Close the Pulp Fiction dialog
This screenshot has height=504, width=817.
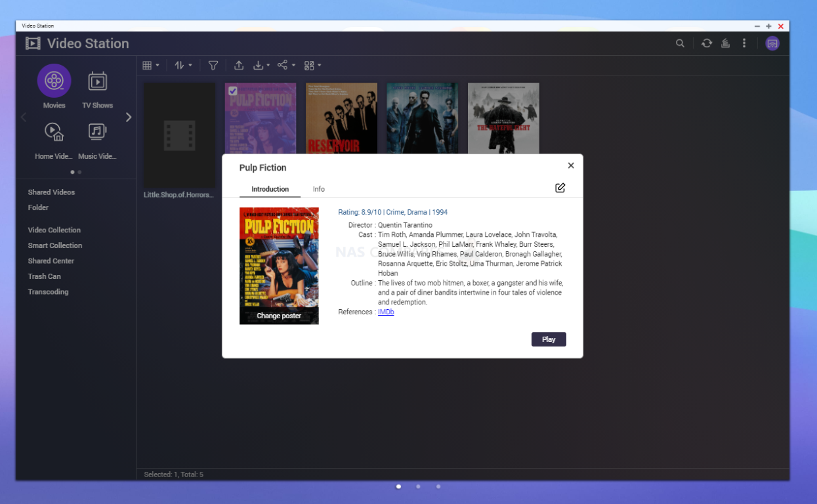click(571, 165)
